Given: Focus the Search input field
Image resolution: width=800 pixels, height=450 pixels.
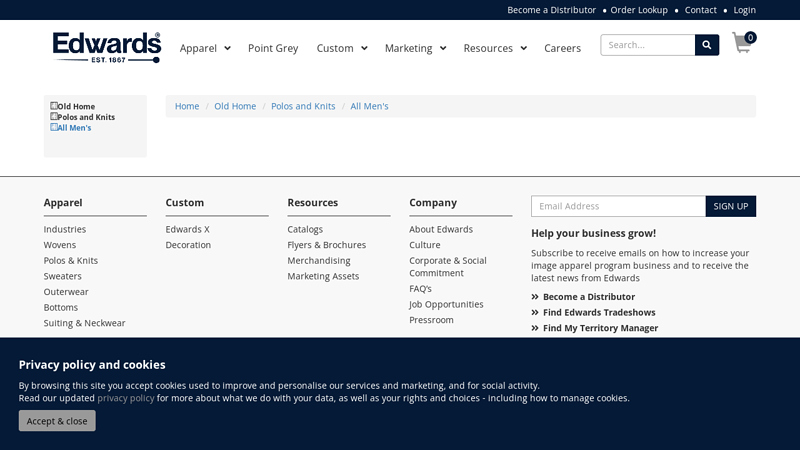Looking at the screenshot, I should (x=647, y=45).
